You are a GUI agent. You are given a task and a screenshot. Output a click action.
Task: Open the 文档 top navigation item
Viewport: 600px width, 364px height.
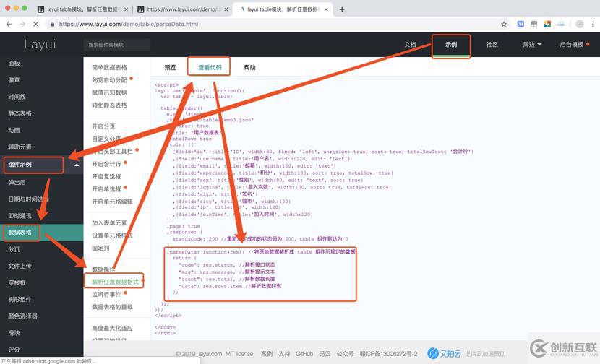click(410, 44)
